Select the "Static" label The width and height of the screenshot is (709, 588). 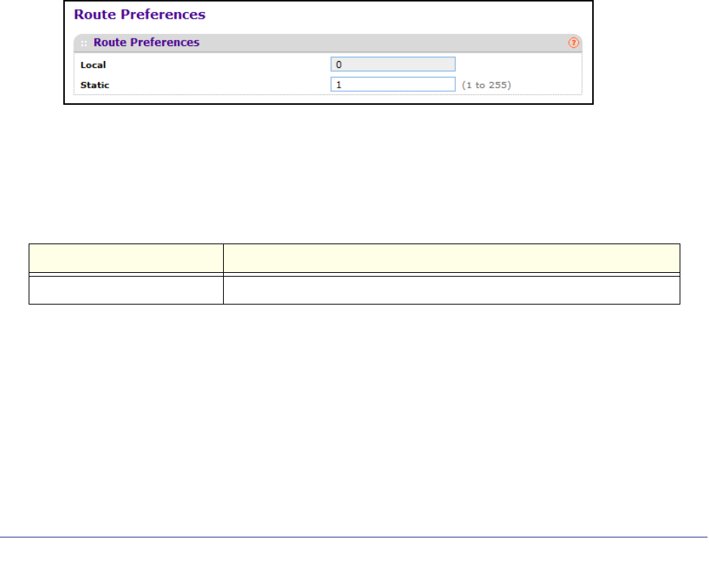coord(95,85)
